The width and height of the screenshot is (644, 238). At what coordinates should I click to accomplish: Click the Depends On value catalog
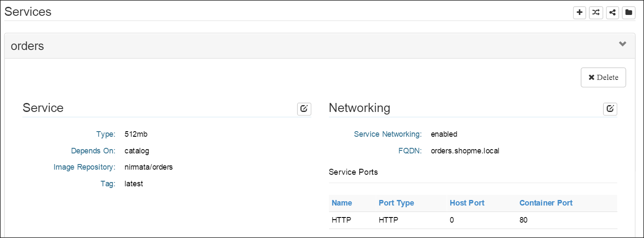click(x=137, y=151)
